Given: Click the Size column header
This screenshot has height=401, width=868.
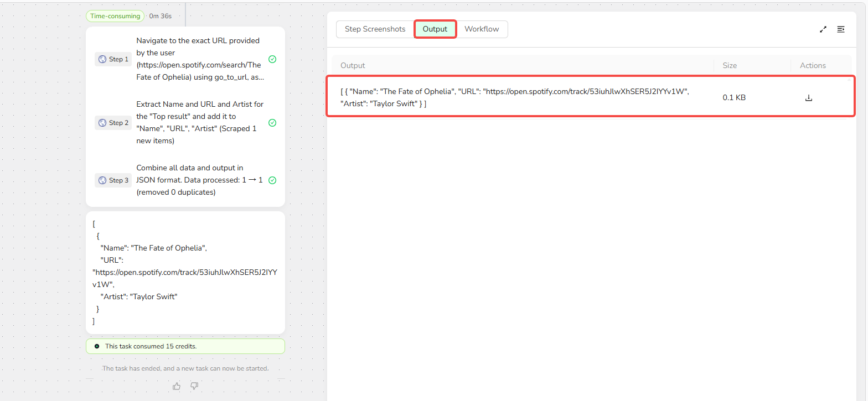Looking at the screenshot, I should pos(730,65).
